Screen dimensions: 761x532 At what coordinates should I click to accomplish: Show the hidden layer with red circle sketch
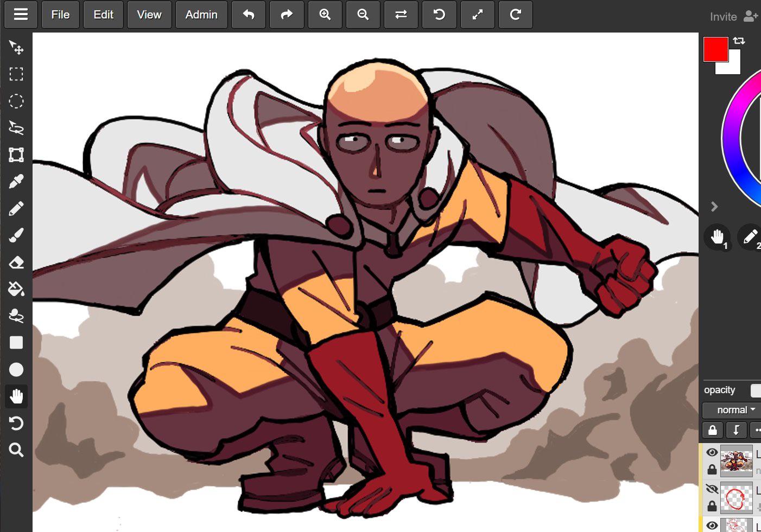click(712, 489)
